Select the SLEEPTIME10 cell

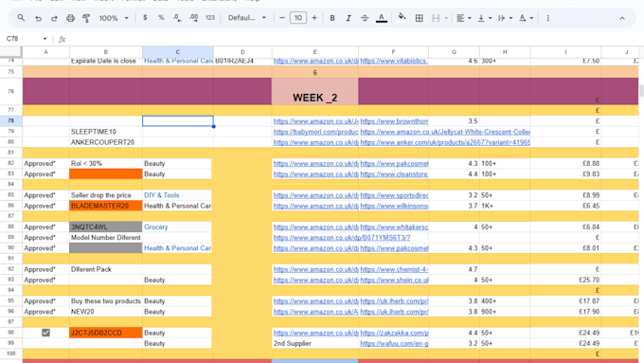click(x=106, y=132)
